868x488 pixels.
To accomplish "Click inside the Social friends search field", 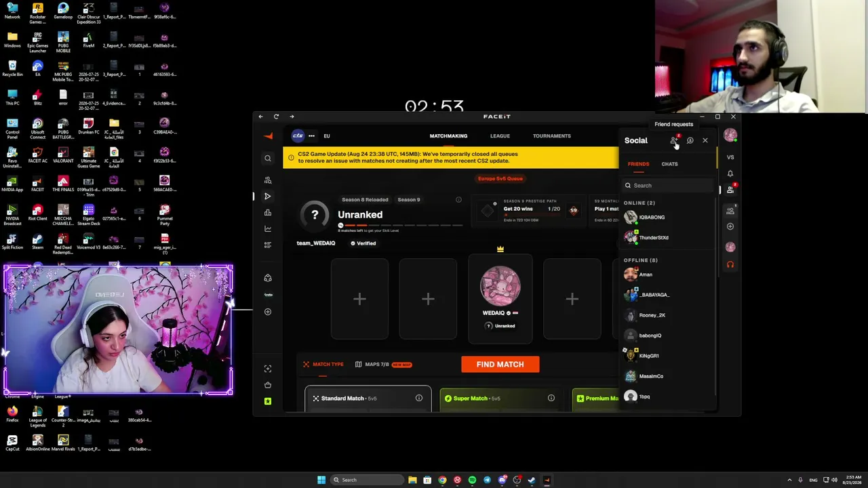I will coord(669,186).
